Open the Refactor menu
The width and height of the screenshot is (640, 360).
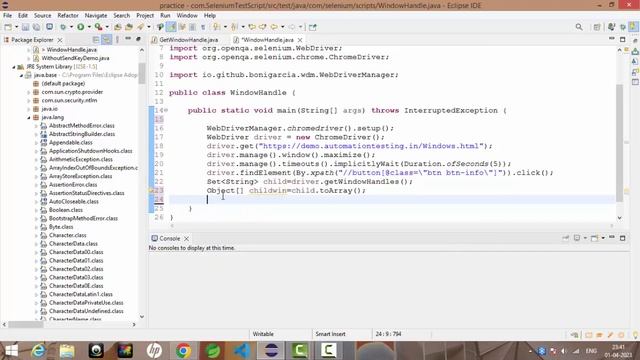point(68,16)
